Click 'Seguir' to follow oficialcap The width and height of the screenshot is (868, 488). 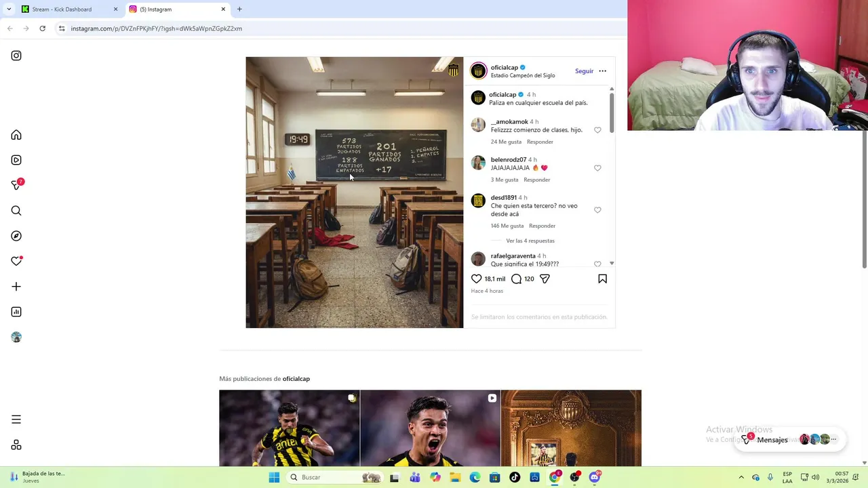[584, 71]
